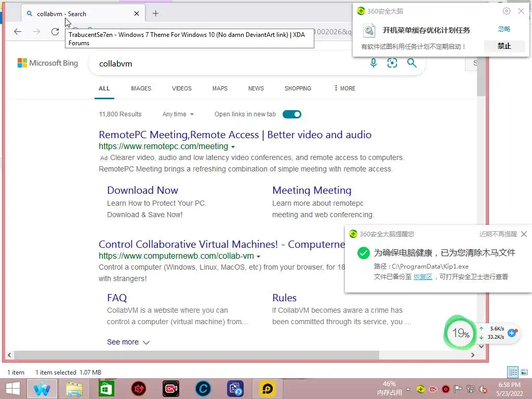Switch to the IMAGES tab

141,88
